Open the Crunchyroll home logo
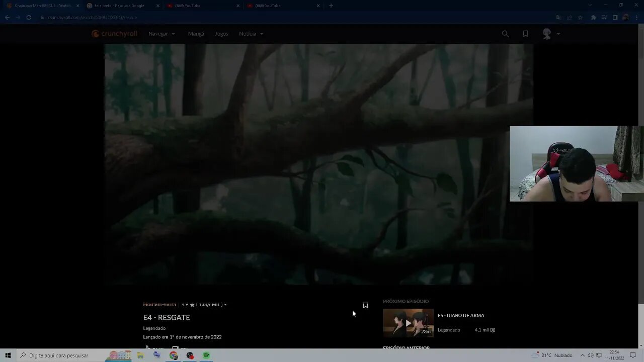The image size is (644, 362). (x=114, y=34)
